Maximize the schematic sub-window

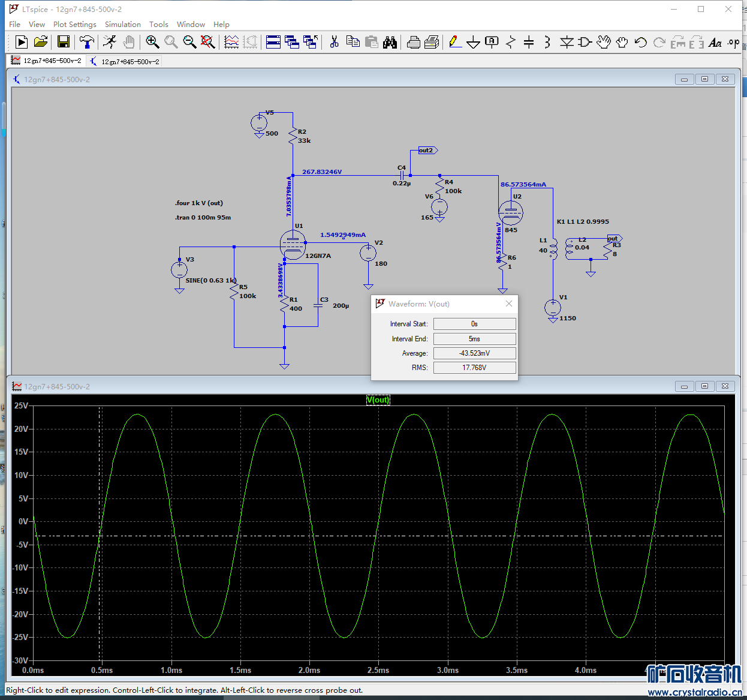(704, 79)
